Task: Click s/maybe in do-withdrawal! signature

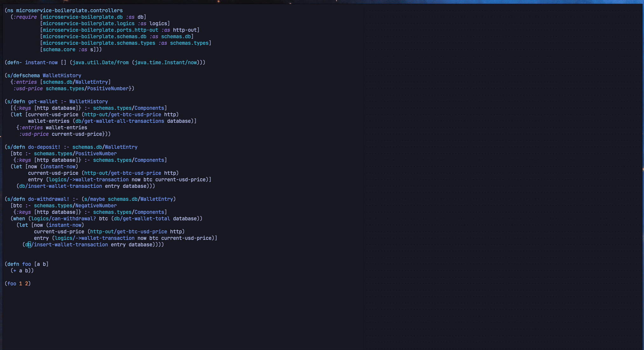Action: click(94, 199)
